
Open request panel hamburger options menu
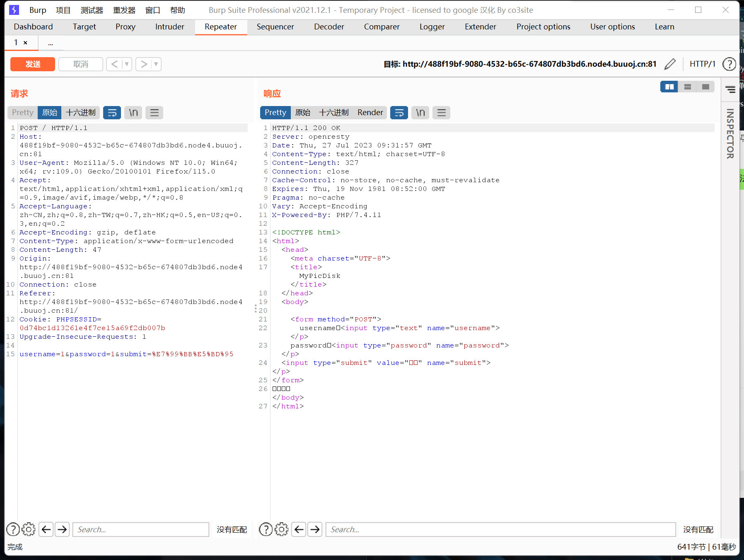pos(155,113)
